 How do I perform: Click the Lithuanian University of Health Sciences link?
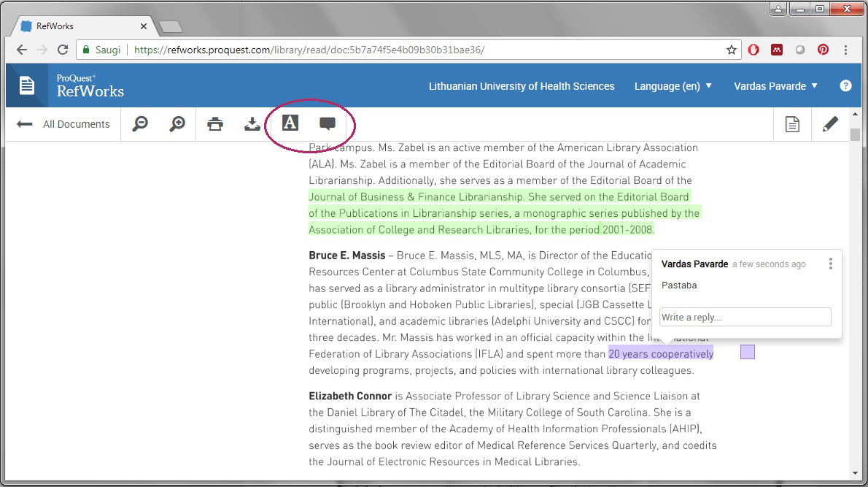[x=522, y=86]
